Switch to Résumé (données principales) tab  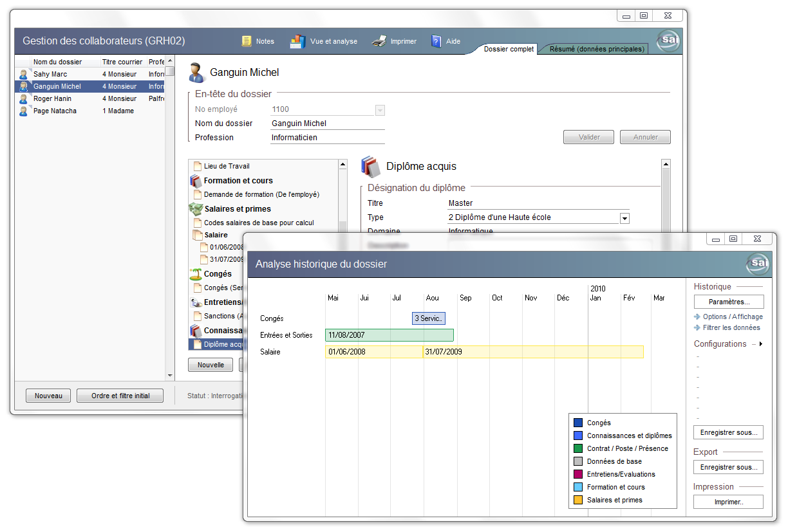click(x=596, y=49)
